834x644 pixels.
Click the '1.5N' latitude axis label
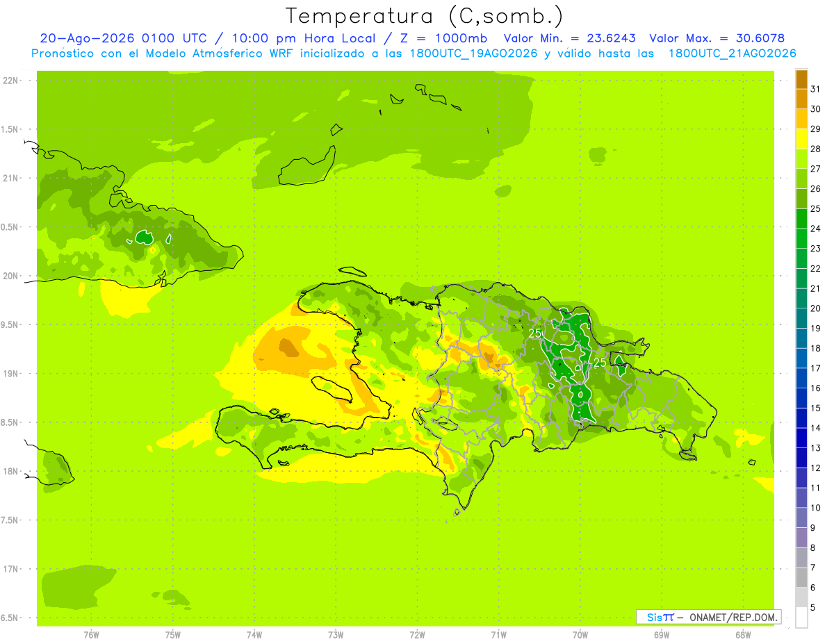pyautogui.click(x=11, y=129)
